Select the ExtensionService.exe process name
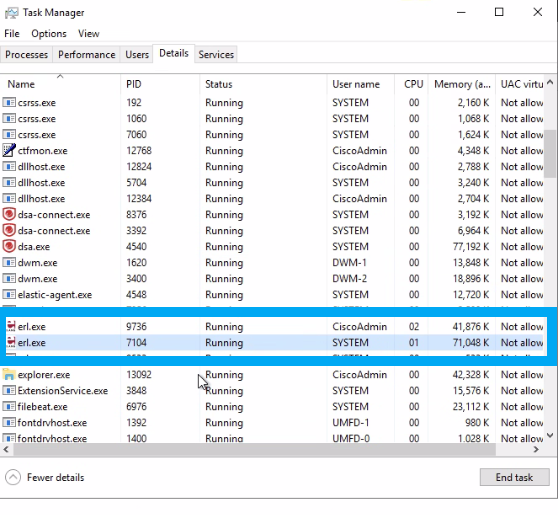 tap(63, 391)
